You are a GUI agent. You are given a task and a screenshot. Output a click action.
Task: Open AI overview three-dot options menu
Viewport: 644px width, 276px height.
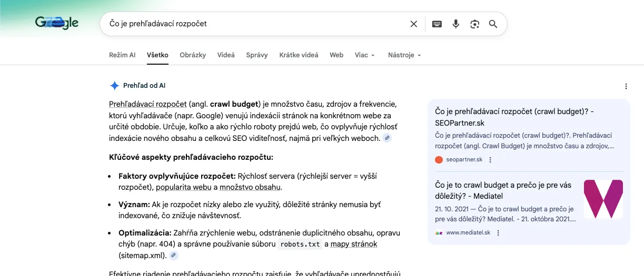coord(626,86)
